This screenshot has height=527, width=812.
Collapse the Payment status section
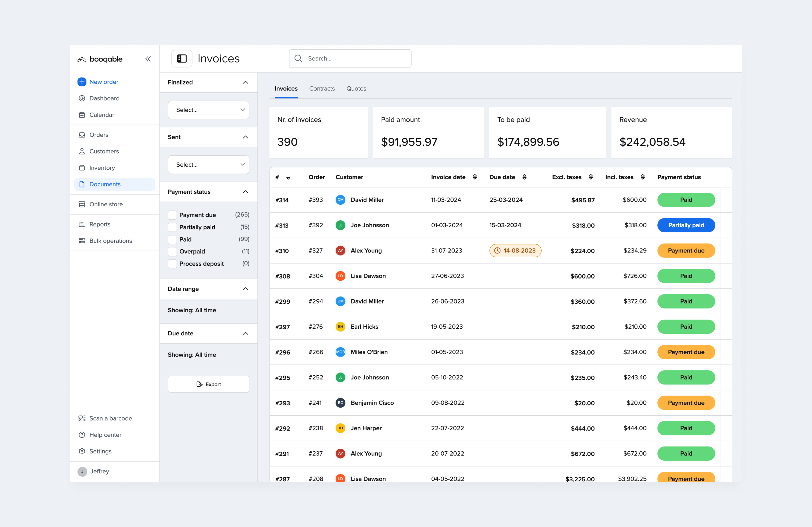(x=245, y=192)
